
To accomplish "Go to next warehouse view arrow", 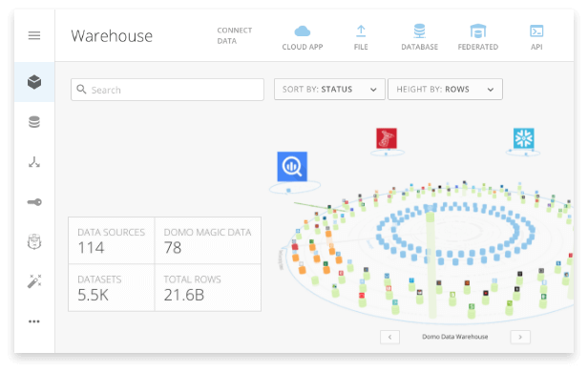I will point(520,337).
